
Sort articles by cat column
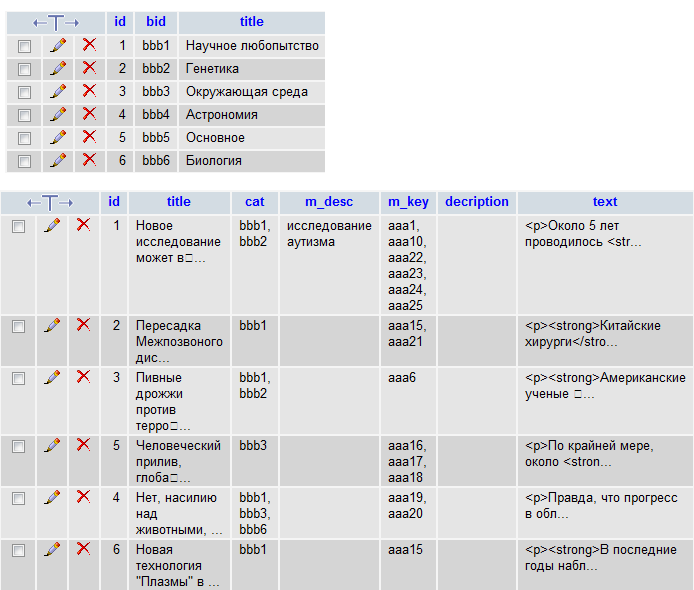[x=254, y=202]
